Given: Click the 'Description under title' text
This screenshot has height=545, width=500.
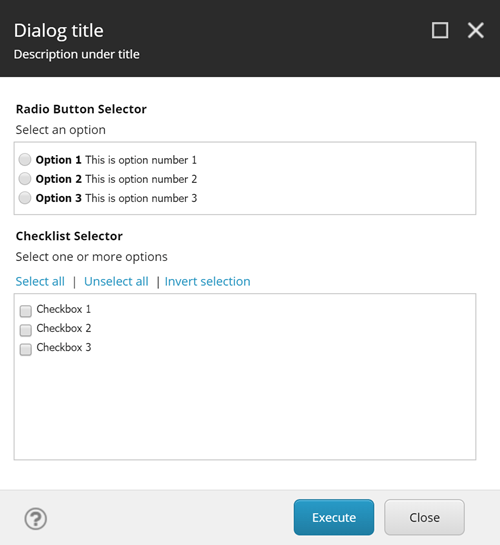Looking at the screenshot, I should pyautogui.click(x=76, y=54).
